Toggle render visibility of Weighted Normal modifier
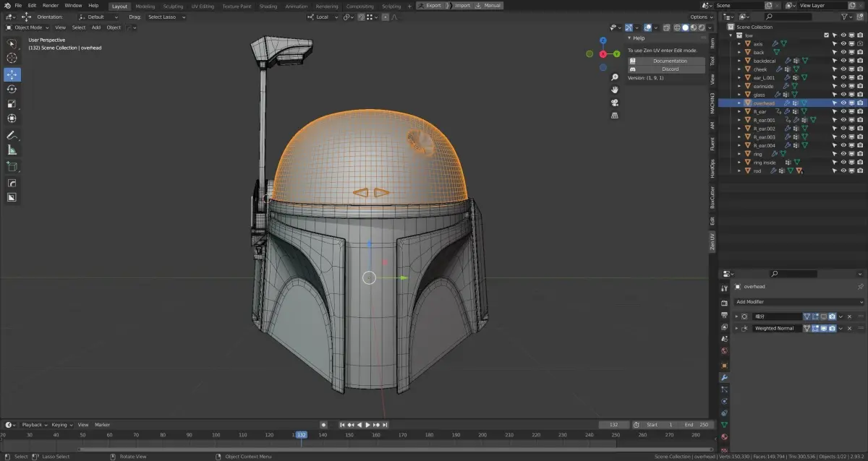This screenshot has width=868, height=461. pyautogui.click(x=832, y=328)
